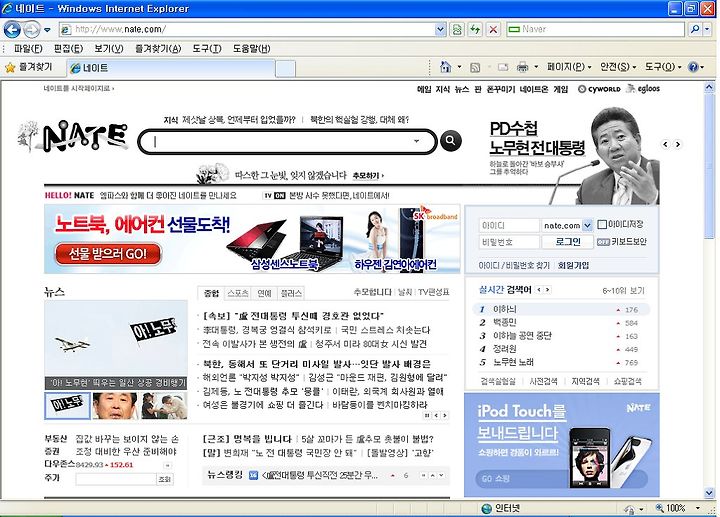The image size is (720, 517).
Task: Click the compatibility view icon
Action: [456, 29]
